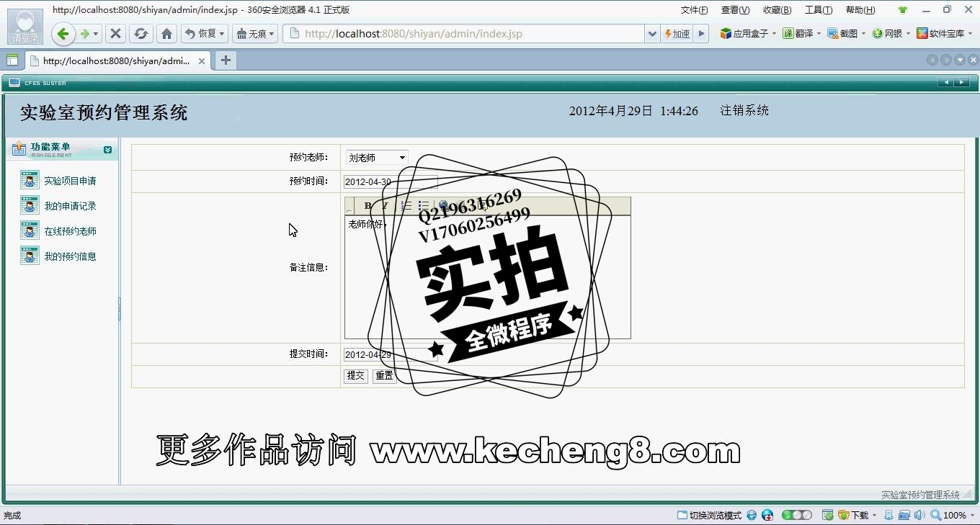Viewport: 980px width, 525px height.
Task: Expand the arrow next to 加速
Action: [701, 34]
